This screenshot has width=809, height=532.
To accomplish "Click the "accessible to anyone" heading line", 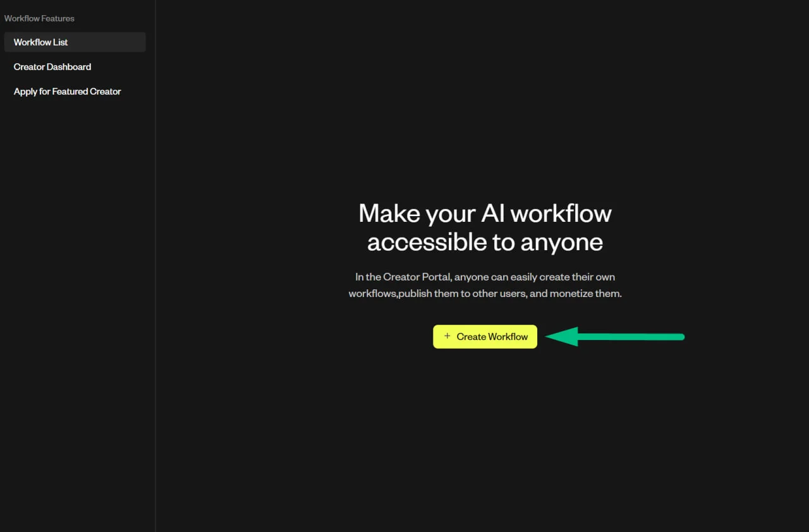I will point(485,242).
